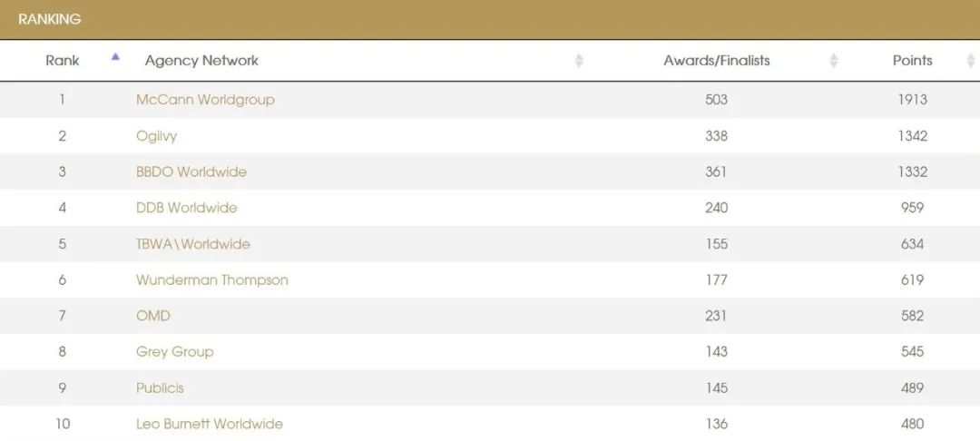Click TBWA's points value 634
980x441 pixels.
913,243
